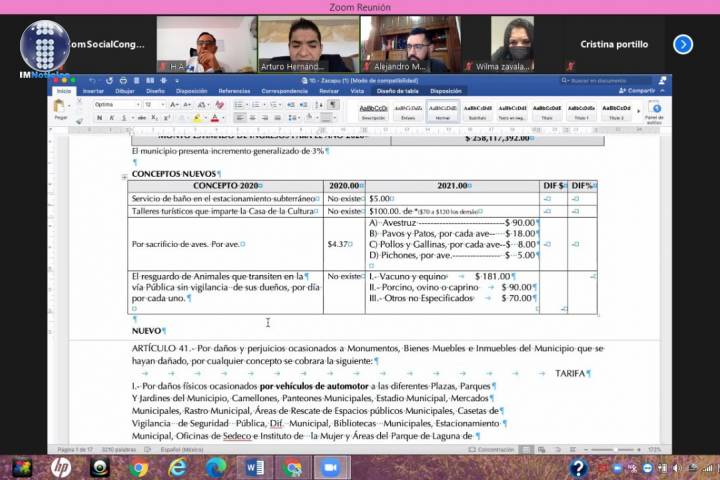The height and width of the screenshot is (480, 720).
Task: Click the print icon in title bar
Action: pyautogui.click(x=123, y=81)
